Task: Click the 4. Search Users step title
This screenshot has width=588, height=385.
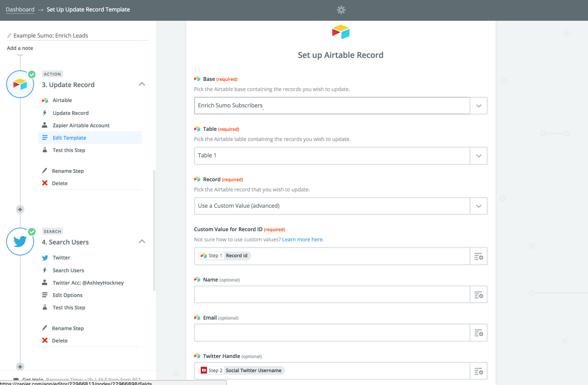Action: pyautogui.click(x=65, y=242)
